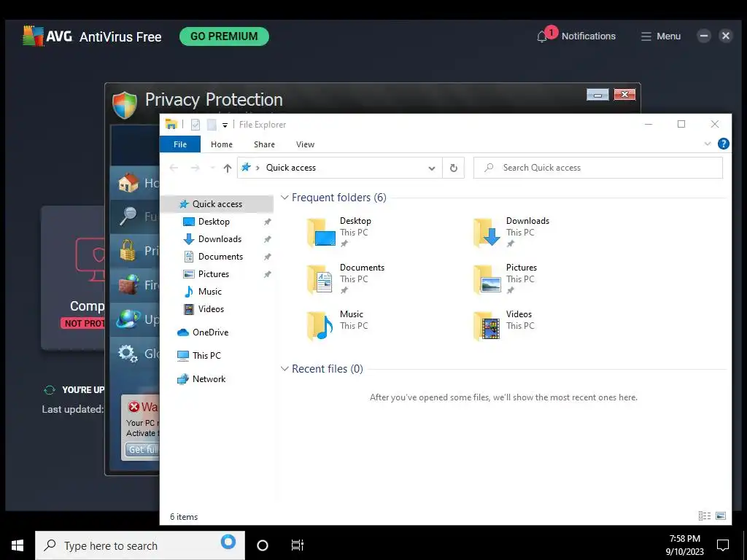The image size is (747, 560).
Task: Click the Cortana circle icon
Action: point(263,545)
